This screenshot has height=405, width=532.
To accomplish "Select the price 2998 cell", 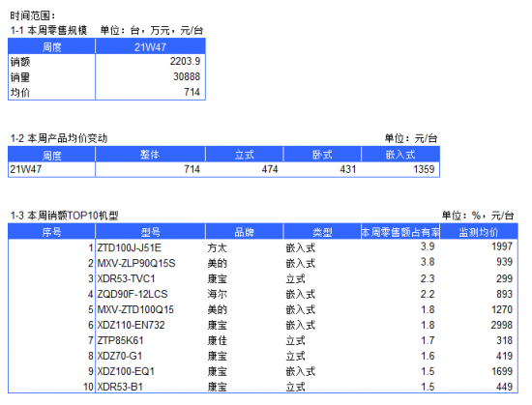I will pos(479,325).
